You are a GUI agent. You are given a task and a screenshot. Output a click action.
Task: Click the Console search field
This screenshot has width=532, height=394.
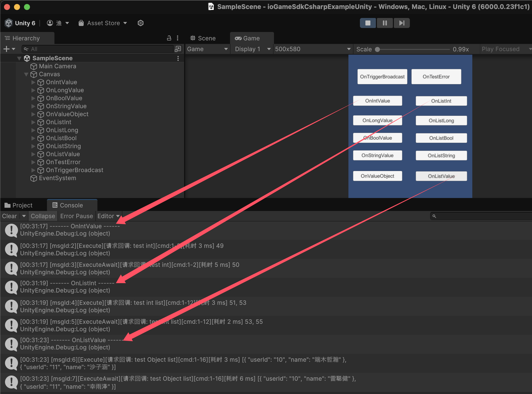[x=482, y=216]
